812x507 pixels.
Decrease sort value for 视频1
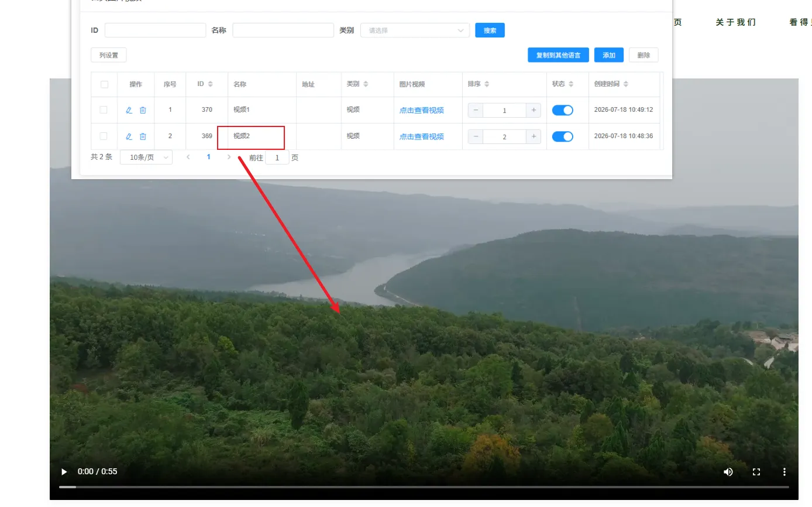coord(476,110)
